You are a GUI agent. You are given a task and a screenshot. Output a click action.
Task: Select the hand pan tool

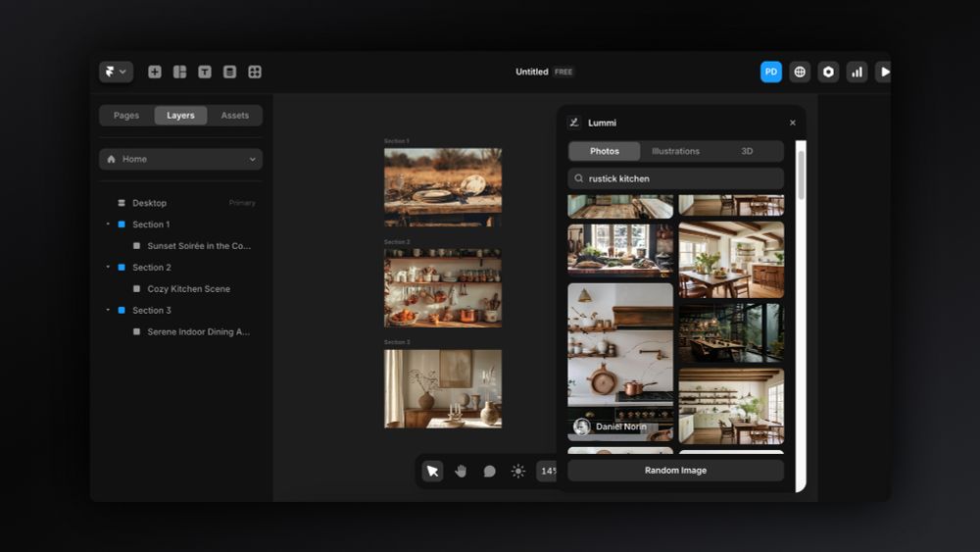(461, 471)
